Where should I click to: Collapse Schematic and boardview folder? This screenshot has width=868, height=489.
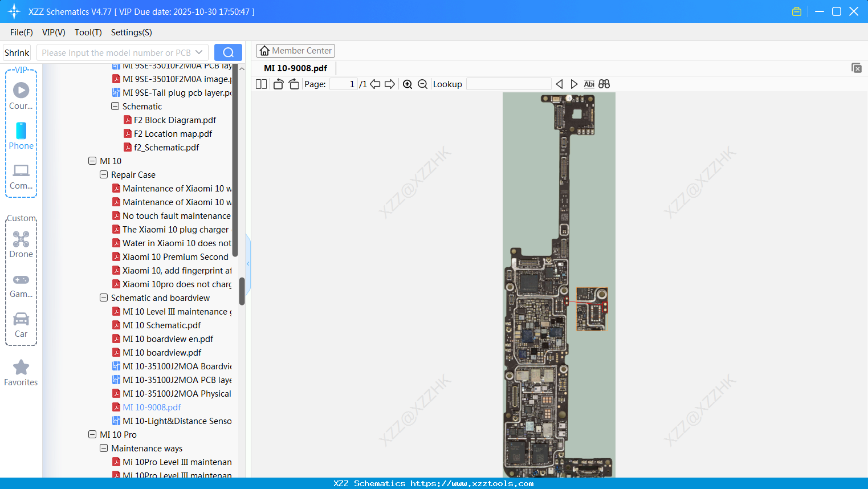[104, 298]
